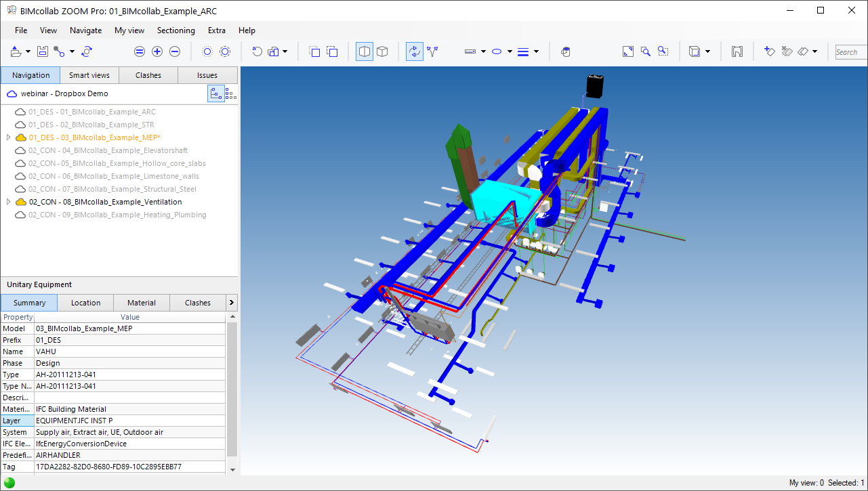This screenshot has height=491, width=868.
Task: Open the dropdown beside the connection icon
Action: (72, 51)
